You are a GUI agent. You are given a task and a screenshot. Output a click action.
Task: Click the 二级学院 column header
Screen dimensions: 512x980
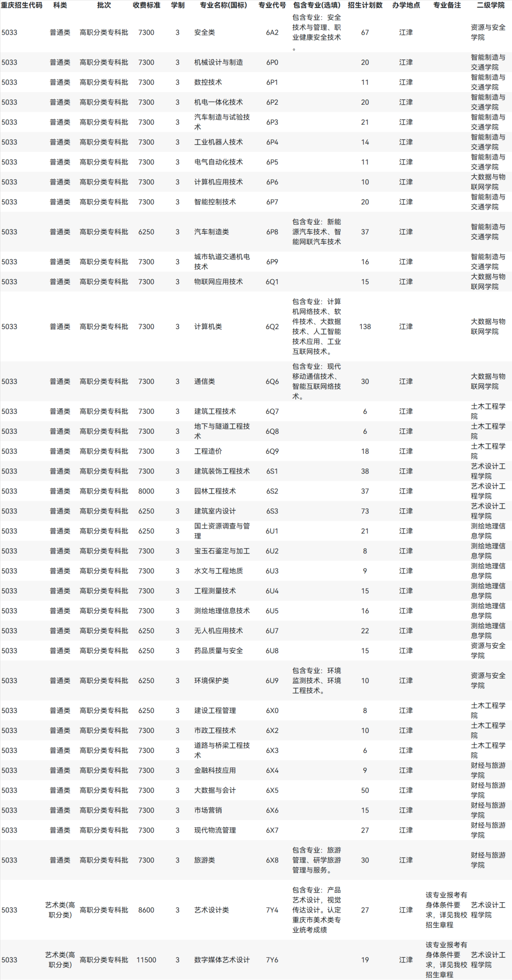[491, 5]
